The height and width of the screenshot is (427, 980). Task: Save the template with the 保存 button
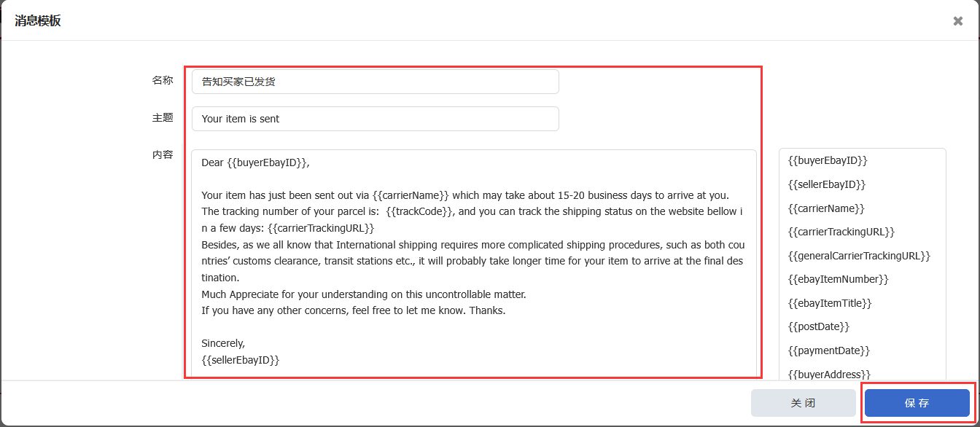(917, 403)
